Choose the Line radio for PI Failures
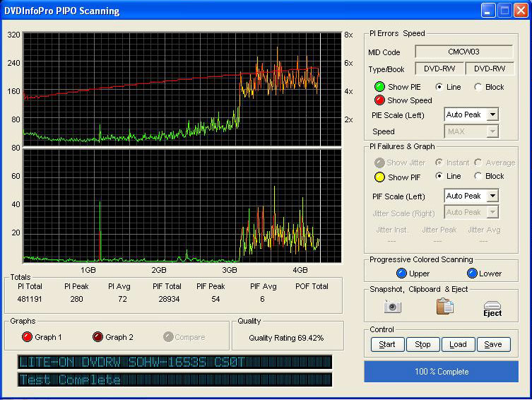Screen dimensions: 532x400 (x=439, y=176)
